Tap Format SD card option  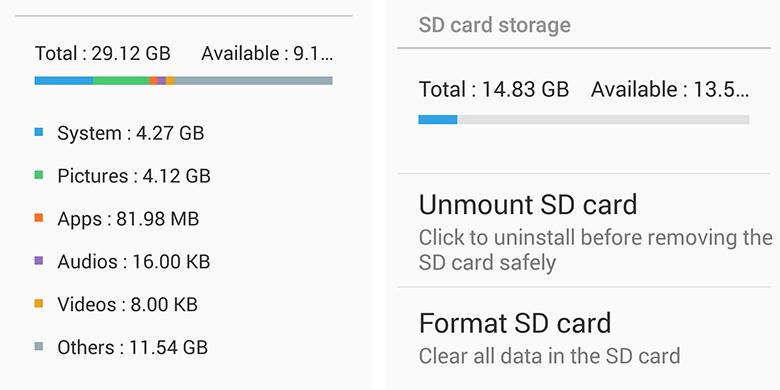(x=588, y=338)
